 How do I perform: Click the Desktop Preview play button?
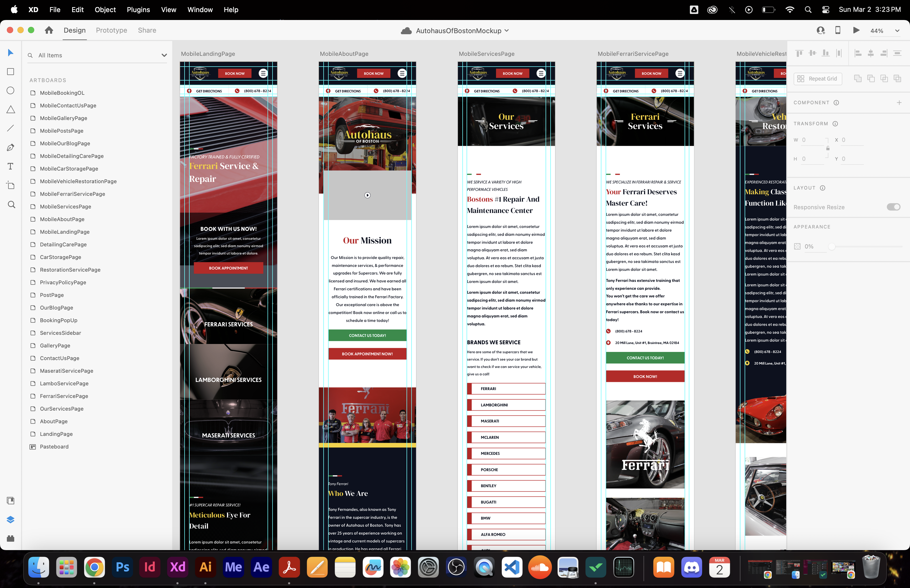tap(856, 31)
